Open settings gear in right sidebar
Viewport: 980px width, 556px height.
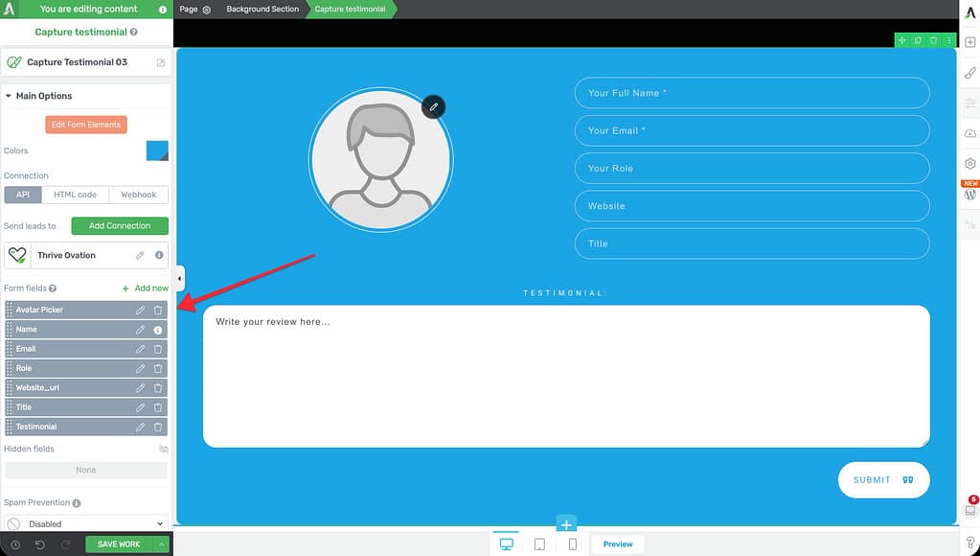coord(969,164)
